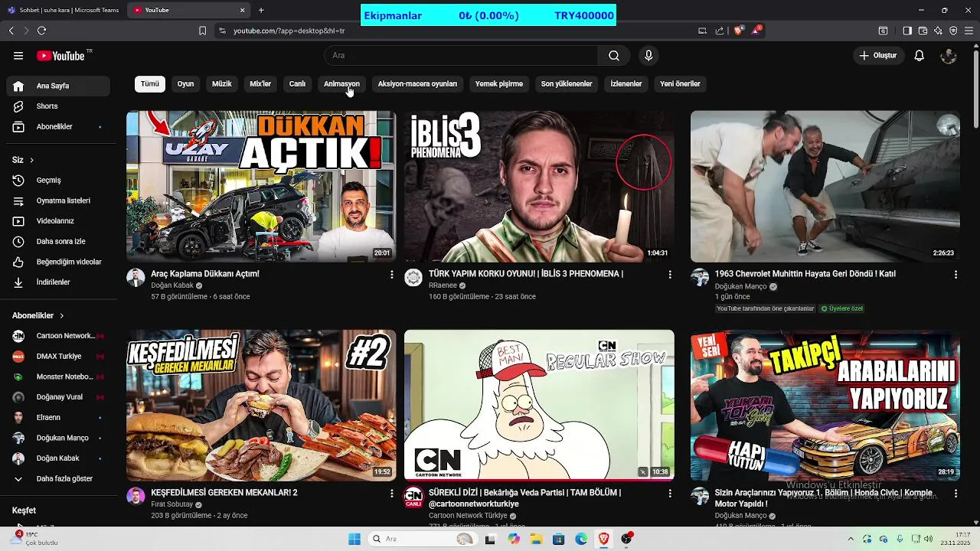Image resolution: width=980 pixels, height=551 pixels.
Task: Open Fırat Sobutay channel link
Action: coord(172,505)
